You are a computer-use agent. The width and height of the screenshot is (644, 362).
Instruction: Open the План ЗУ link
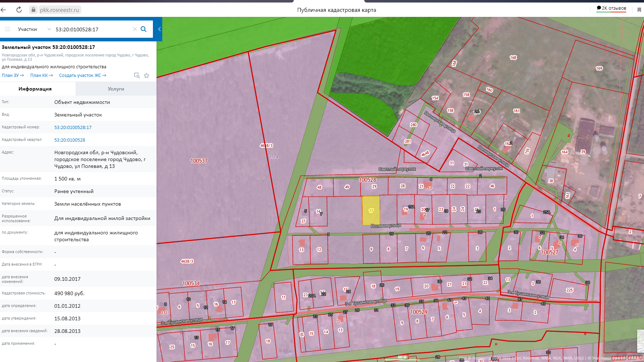[13, 75]
